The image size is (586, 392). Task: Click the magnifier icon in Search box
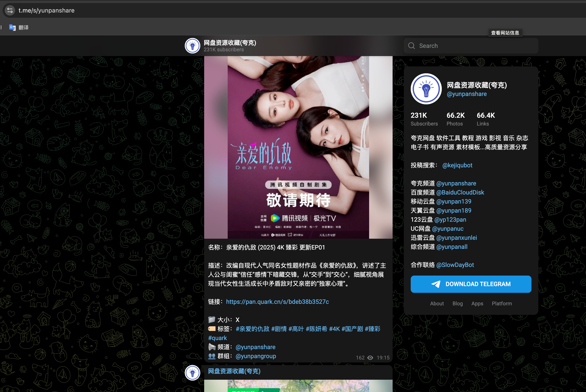click(411, 46)
